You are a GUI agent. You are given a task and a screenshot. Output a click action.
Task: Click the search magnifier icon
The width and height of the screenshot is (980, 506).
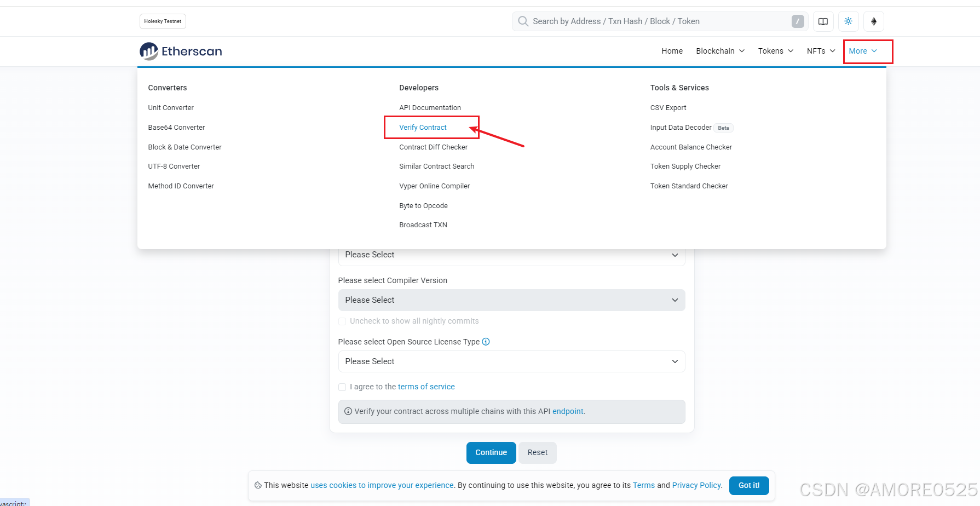pyautogui.click(x=523, y=21)
